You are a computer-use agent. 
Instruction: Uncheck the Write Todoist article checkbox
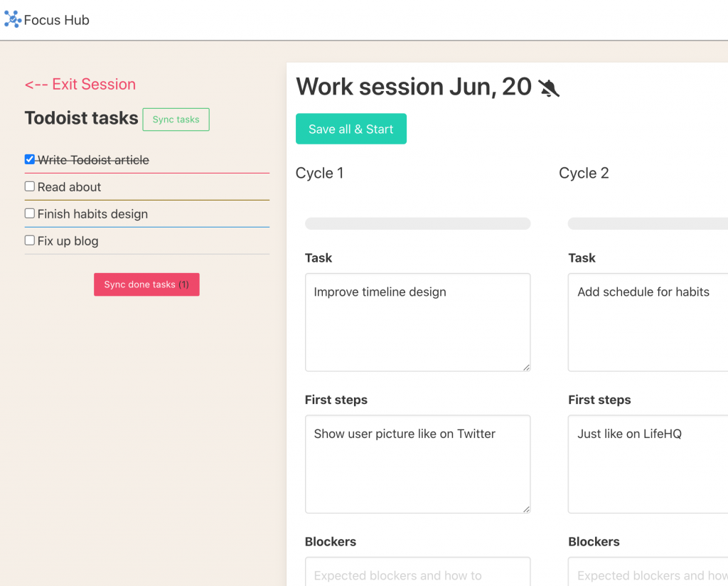click(30, 159)
